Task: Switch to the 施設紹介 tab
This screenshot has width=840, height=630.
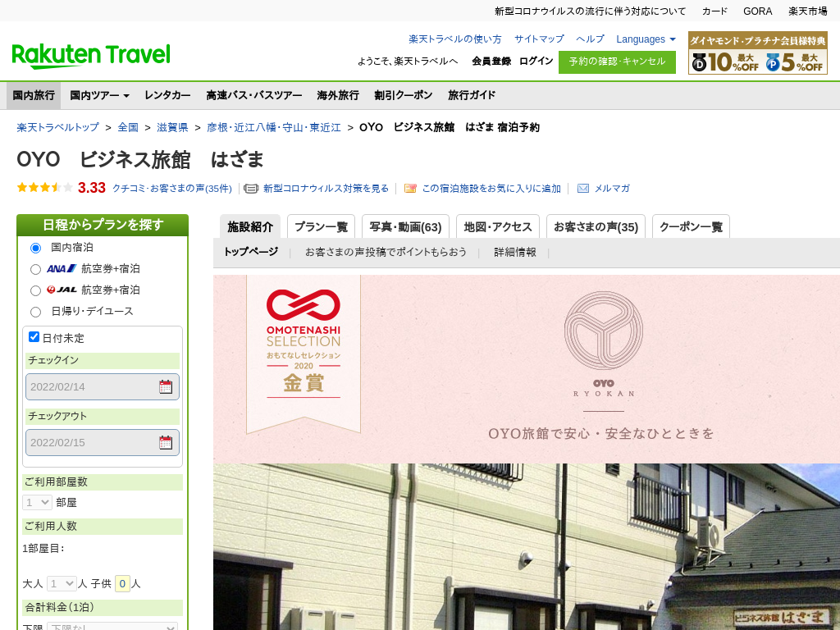Action: coord(250,226)
